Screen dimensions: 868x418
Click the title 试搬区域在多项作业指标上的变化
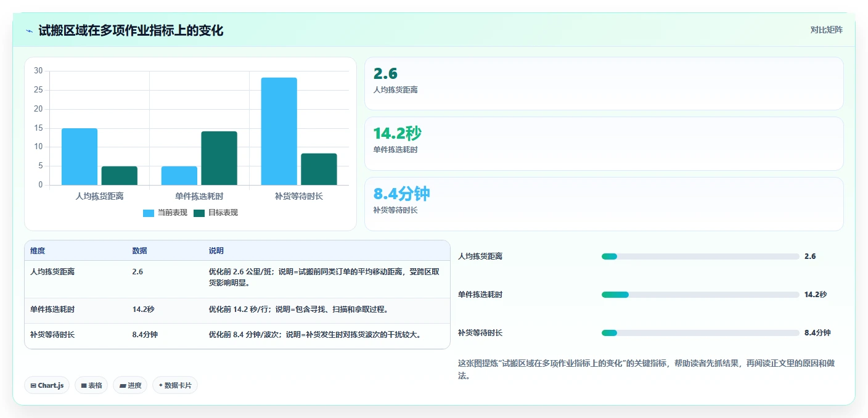(131, 30)
